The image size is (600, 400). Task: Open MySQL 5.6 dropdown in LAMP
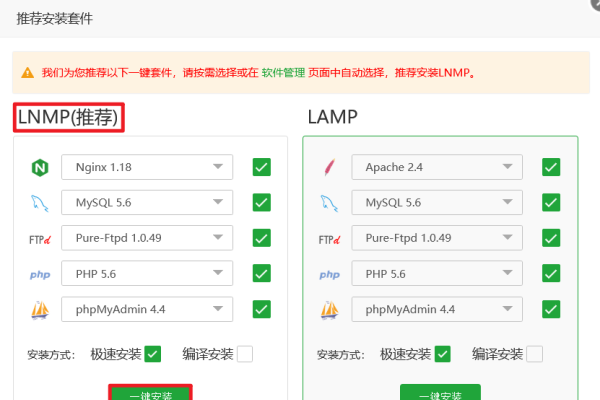tap(437, 202)
